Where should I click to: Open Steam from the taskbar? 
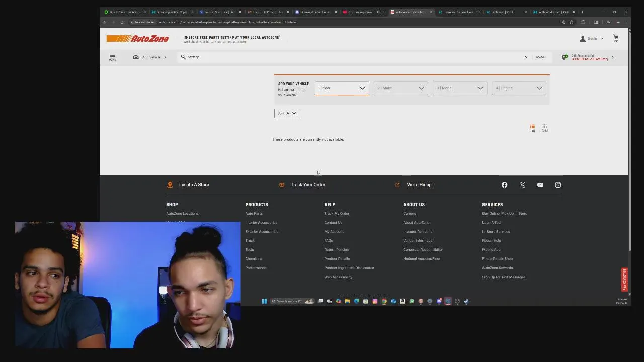tap(466, 301)
